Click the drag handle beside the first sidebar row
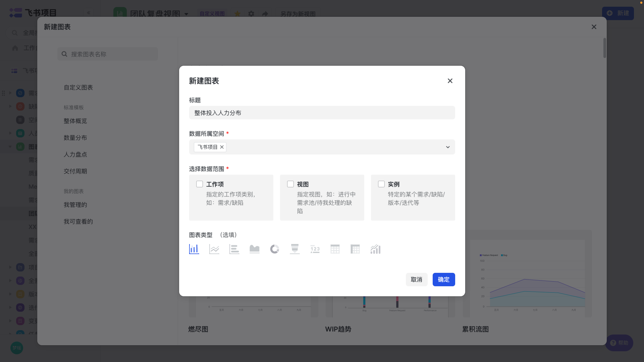644x362 pixels. tap(3, 93)
